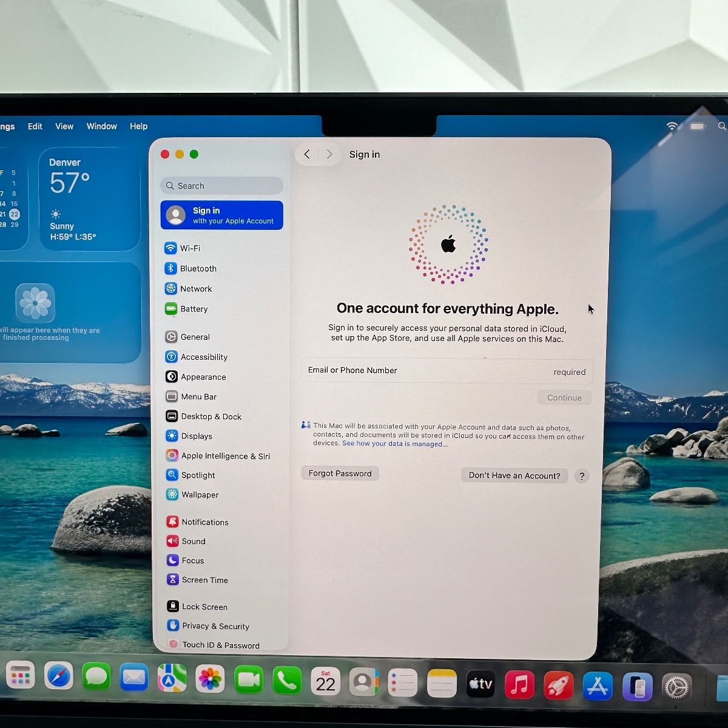Launch Safari from the Dock
728x728 pixels.
point(58,678)
